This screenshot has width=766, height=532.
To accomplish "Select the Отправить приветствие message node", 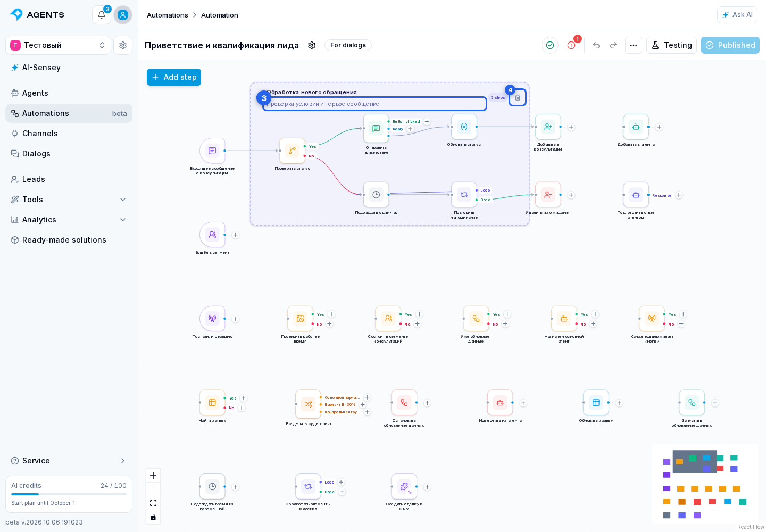I will click(x=376, y=128).
